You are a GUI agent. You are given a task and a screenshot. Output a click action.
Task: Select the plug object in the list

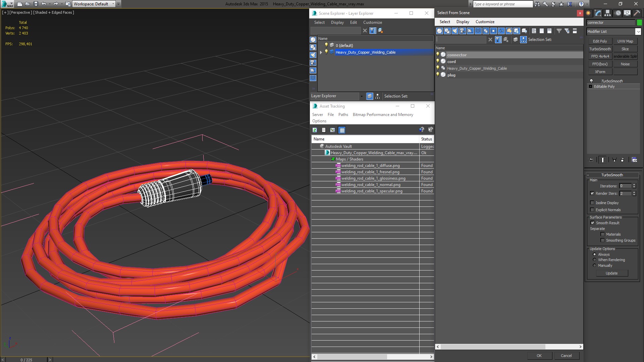(x=451, y=75)
